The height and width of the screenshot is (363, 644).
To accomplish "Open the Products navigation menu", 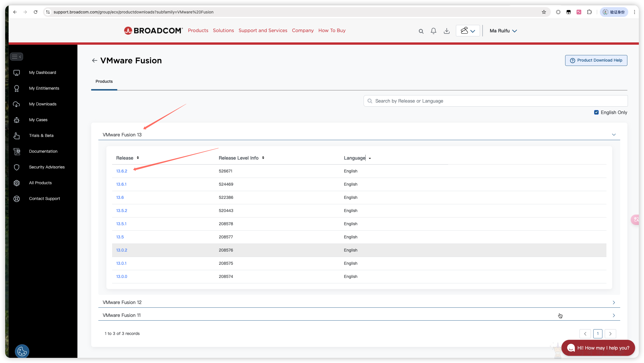I will point(198,31).
